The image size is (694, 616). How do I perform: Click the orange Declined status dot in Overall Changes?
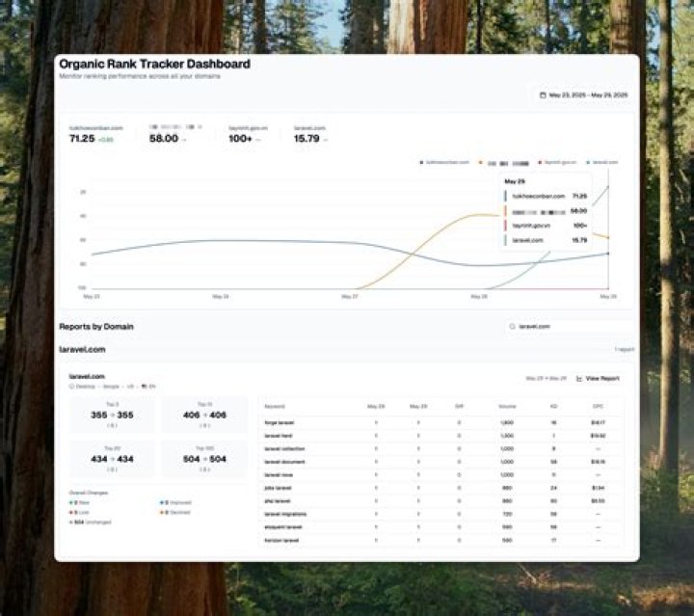point(161,512)
